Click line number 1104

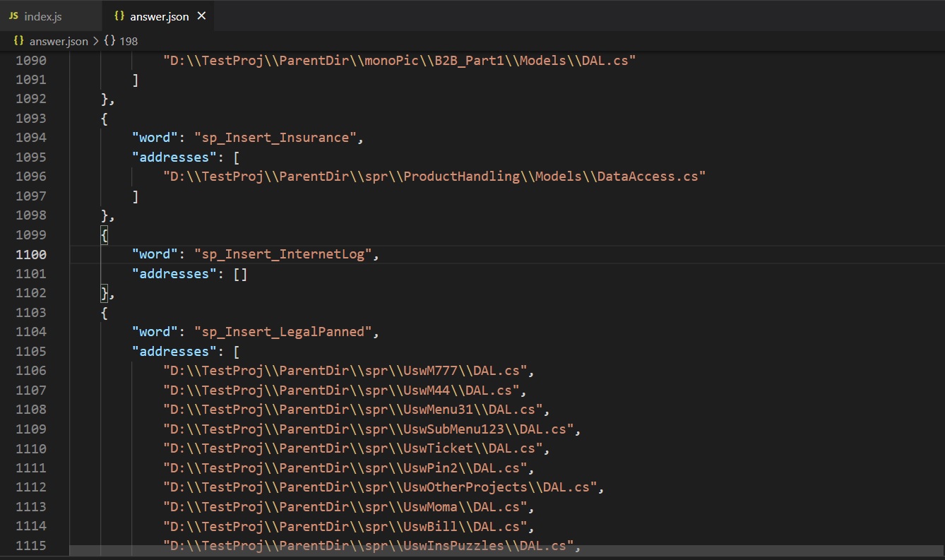click(x=31, y=331)
